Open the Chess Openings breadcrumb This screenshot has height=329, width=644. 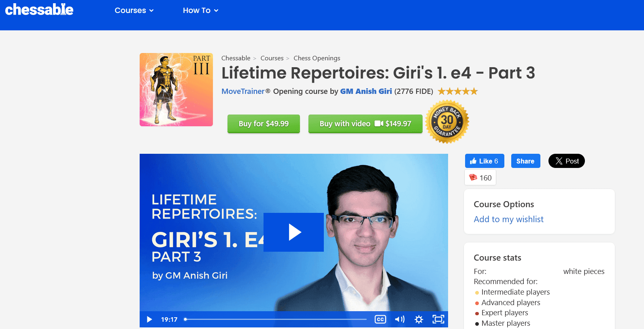317,58
